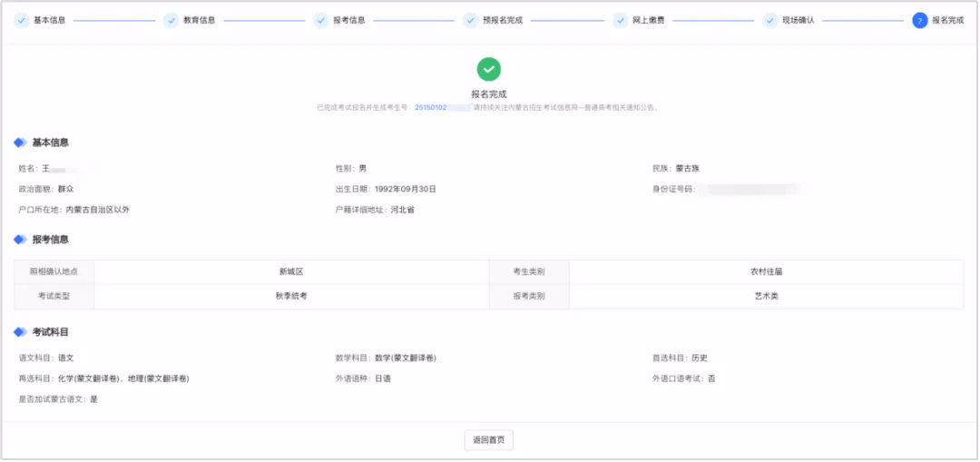This screenshot has height=462, width=980.
Task: Click the diamond icon beside 报考信息 section heading
Action: [x=20, y=240]
